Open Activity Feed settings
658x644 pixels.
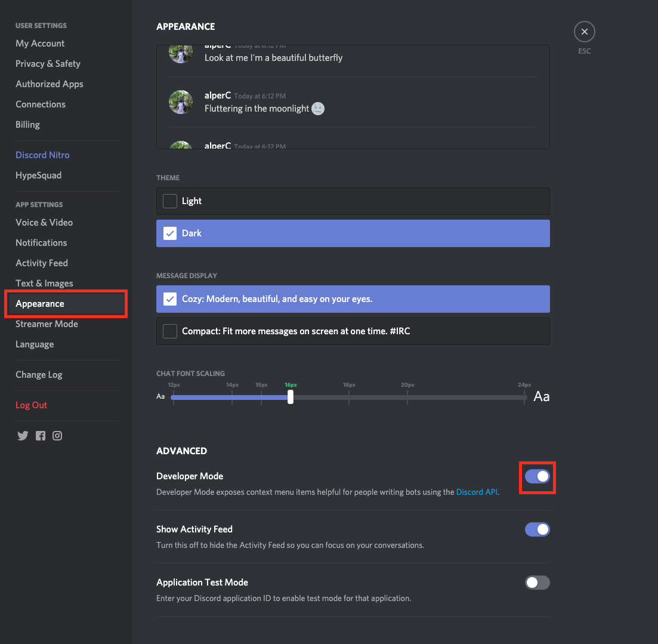[42, 263]
